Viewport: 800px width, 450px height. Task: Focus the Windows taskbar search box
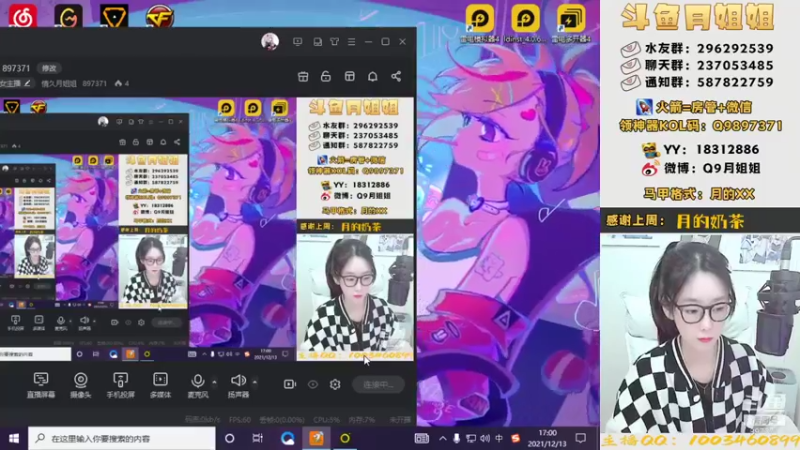(122, 438)
